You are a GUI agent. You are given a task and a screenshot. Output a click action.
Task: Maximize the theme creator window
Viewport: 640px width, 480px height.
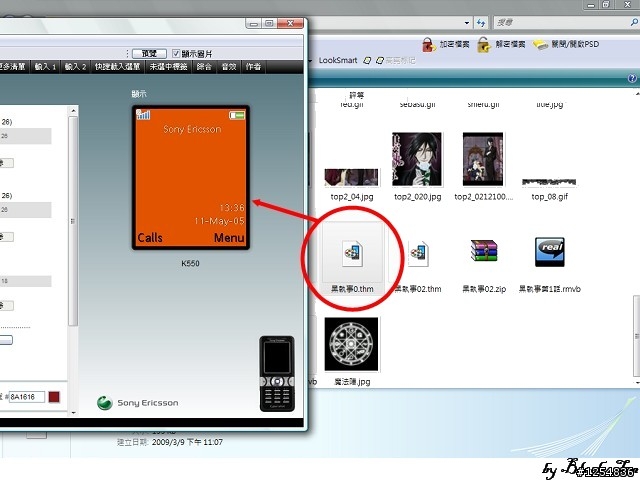(x=269, y=23)
